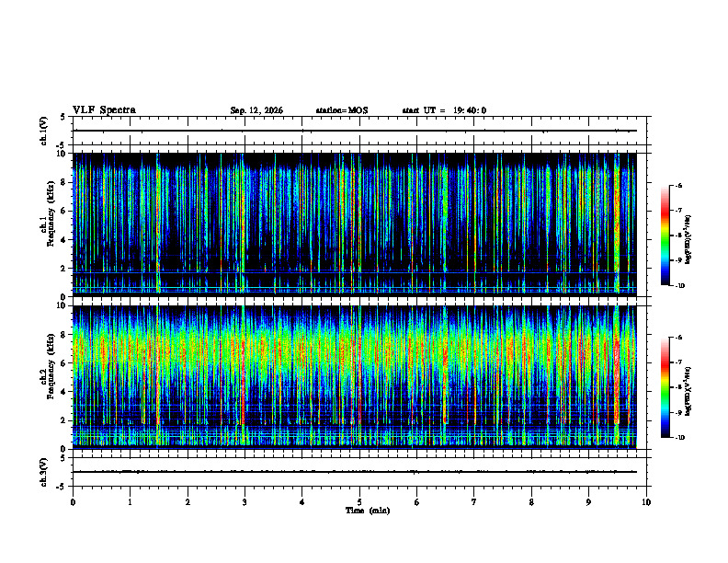This screenshot has height=563, width=728.
Task: Click the ch.1 spectrogram color scale bar
Action: click(x=665, y=236)
